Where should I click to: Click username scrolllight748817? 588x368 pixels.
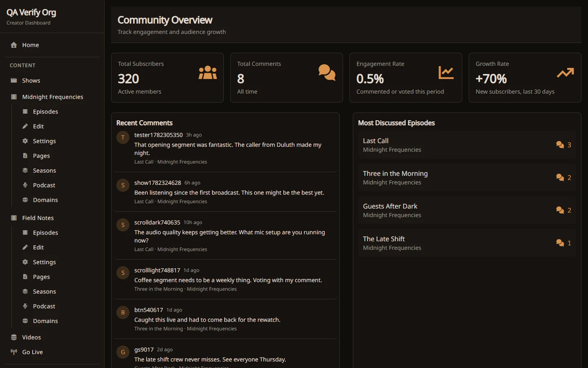pyautogui.click(x=157, y=270)
